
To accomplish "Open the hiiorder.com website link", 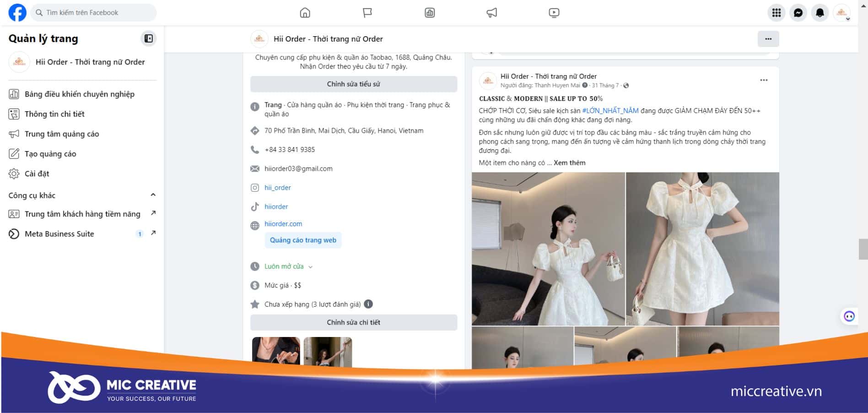I will coord(283,224).
